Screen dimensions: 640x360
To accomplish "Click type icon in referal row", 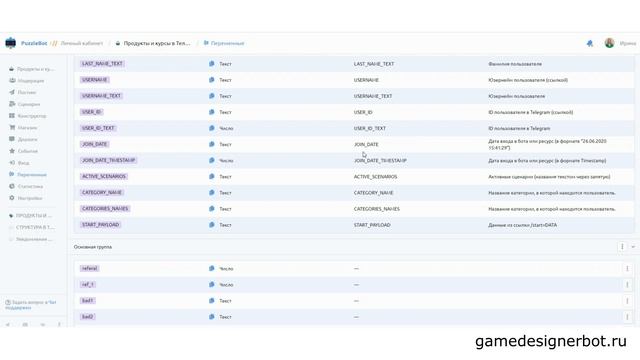I will (x=211, y=269).
